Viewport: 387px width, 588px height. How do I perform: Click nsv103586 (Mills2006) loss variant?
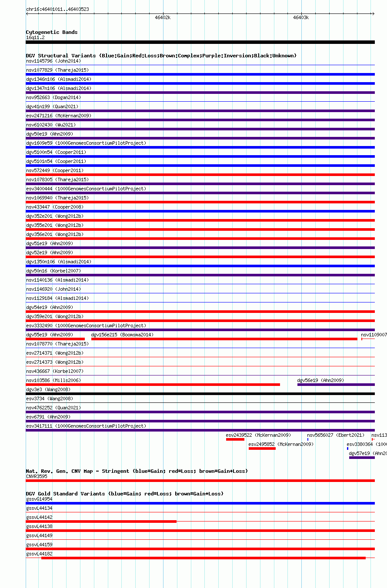(153, 385)
